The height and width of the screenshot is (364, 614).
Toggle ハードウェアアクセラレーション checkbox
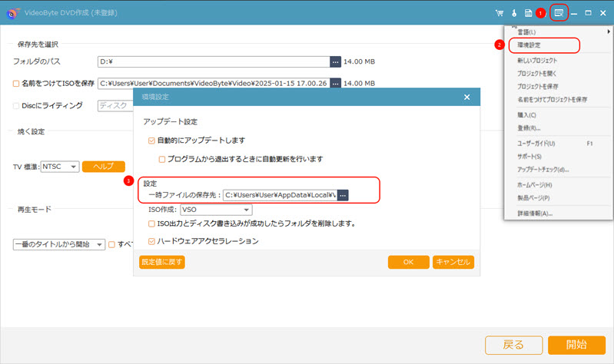click(151, 241)
